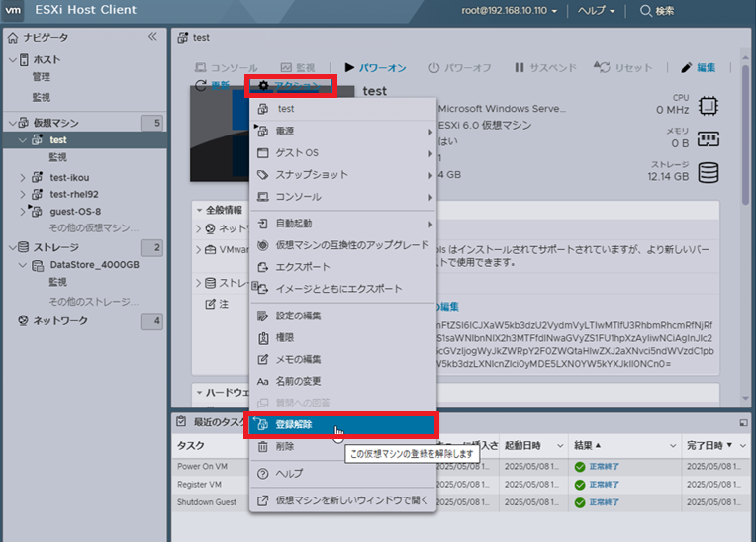This screenshot has width=756, height=542.
Task: Click the Reset icon
Action: pos(602,67)
